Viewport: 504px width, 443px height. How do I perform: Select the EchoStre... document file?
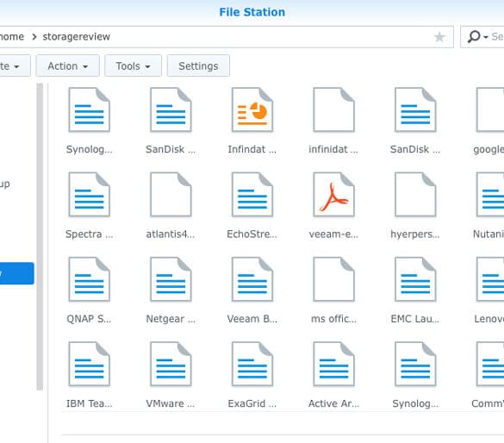(x=252, y=195)
